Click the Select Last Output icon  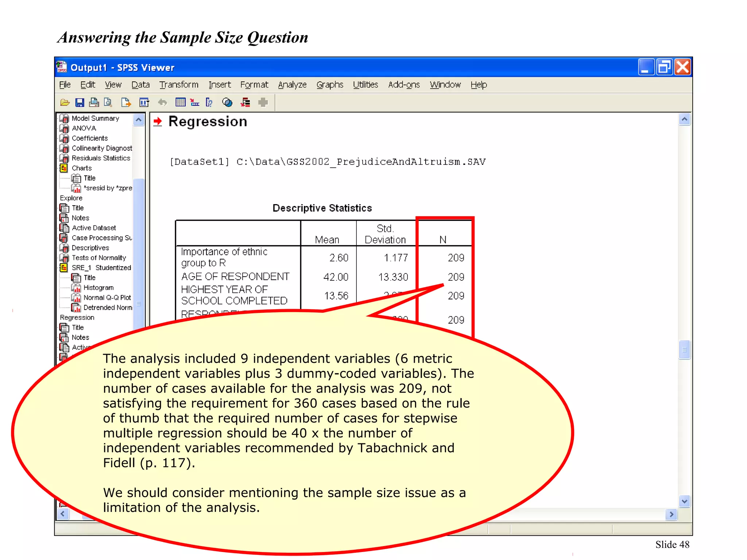pyautogui.click(x=245, y=102)
